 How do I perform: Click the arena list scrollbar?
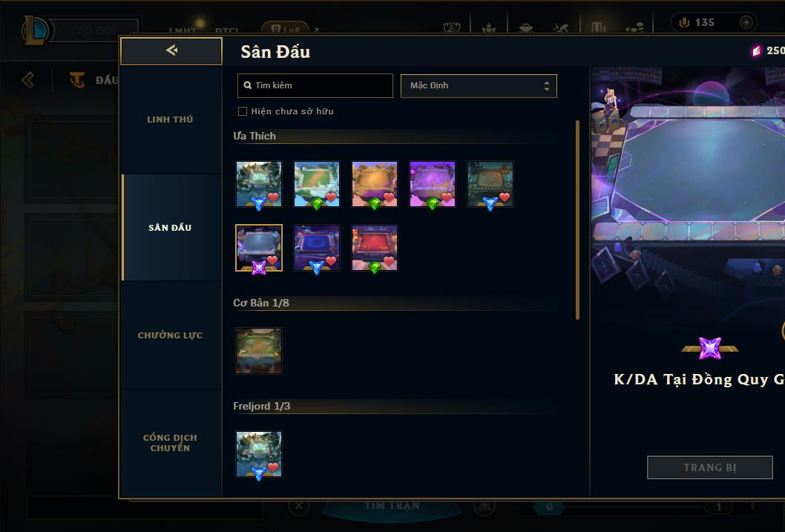tap(577, 220)
